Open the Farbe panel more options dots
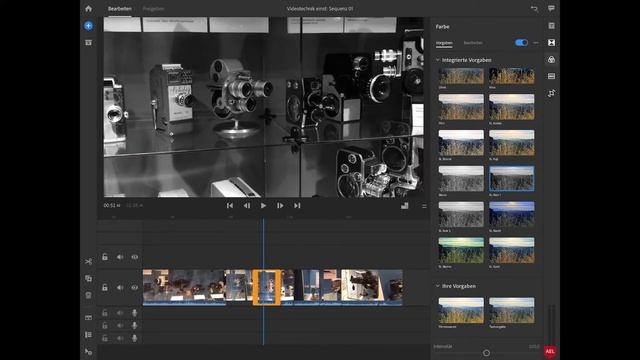Screen dimensions: 640x360 [x=536, y=42]
